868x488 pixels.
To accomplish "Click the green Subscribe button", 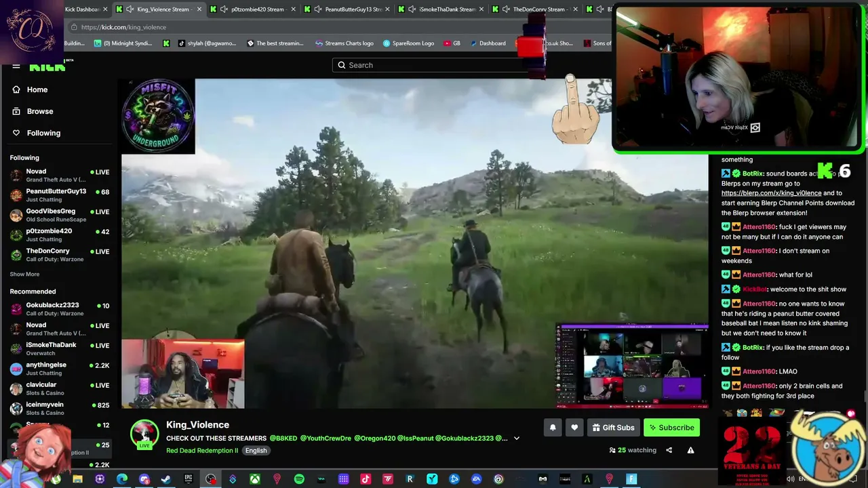I will [x=671, y=428].
